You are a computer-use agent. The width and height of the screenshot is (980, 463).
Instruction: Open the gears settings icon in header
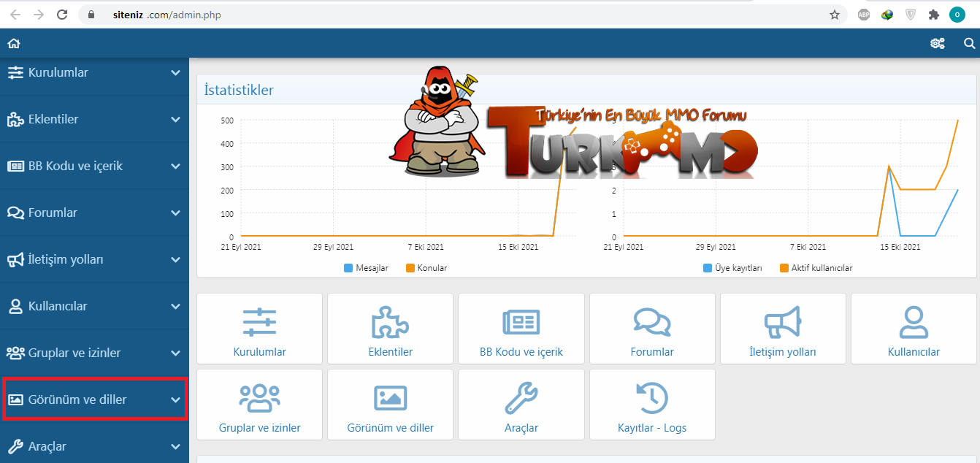(x=937, y=44)
